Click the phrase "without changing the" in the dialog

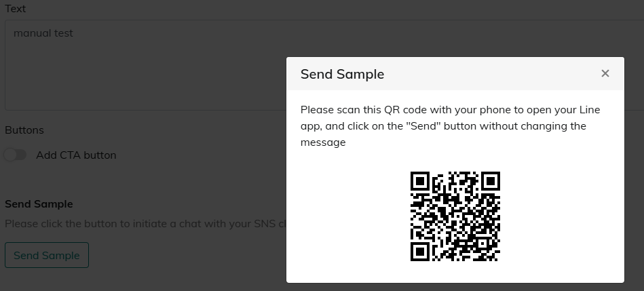pyautogui.click(x=533, y=126)
